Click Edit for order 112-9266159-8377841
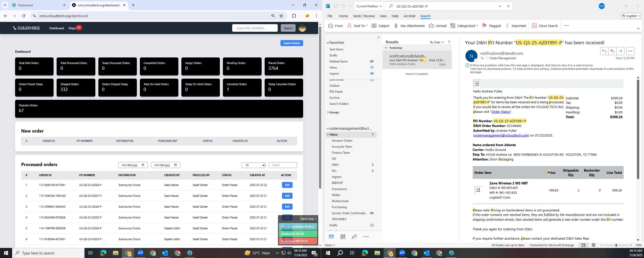 287,185
